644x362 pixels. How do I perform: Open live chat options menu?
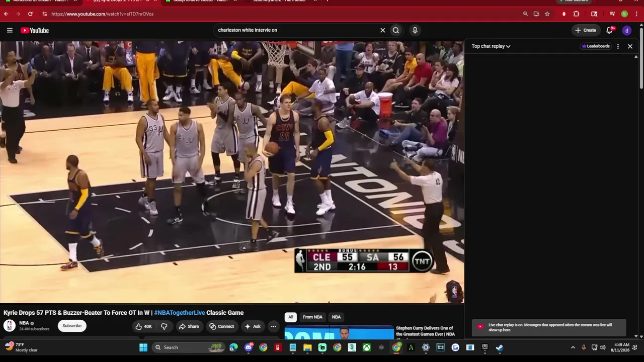pos(618,46)
